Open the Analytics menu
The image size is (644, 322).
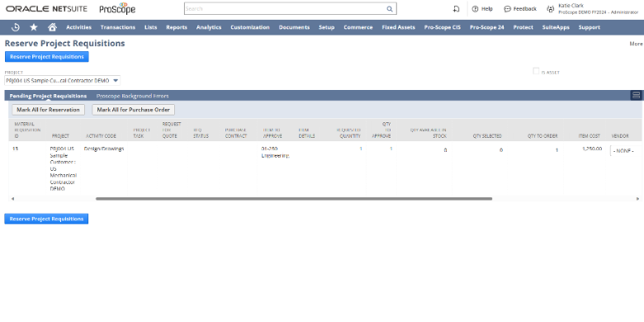coord(209,27)
